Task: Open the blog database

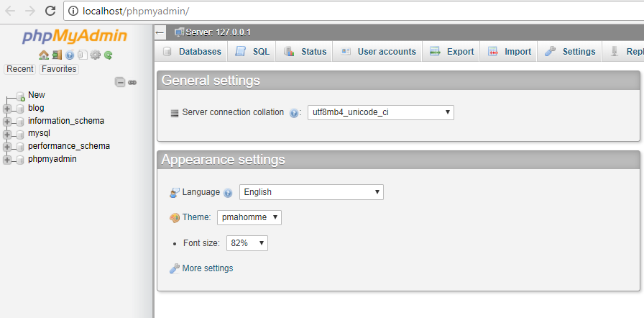Action: (x=36, y=108)
